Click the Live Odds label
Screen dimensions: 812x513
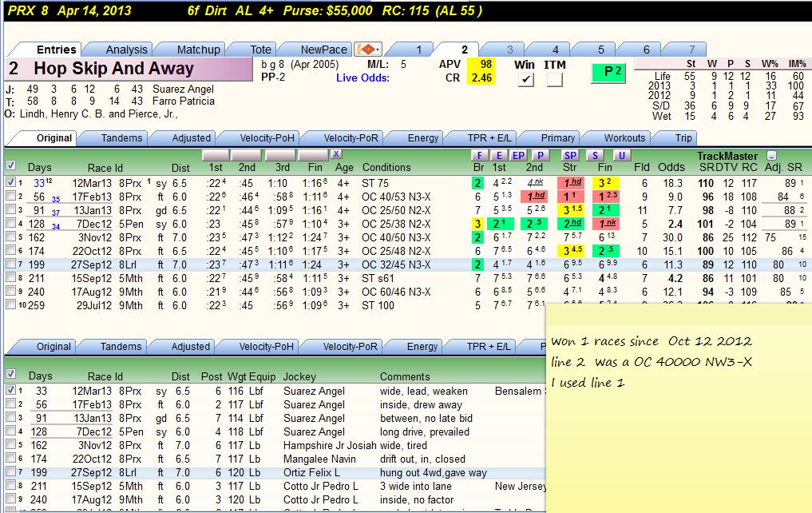click(362, 78)
